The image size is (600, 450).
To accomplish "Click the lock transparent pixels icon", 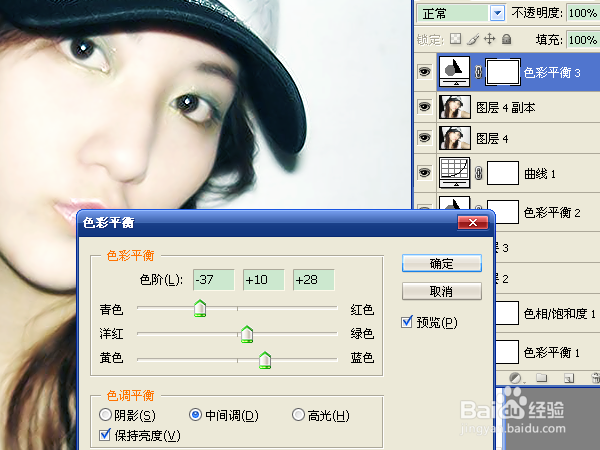I will [x=455, y=39].
